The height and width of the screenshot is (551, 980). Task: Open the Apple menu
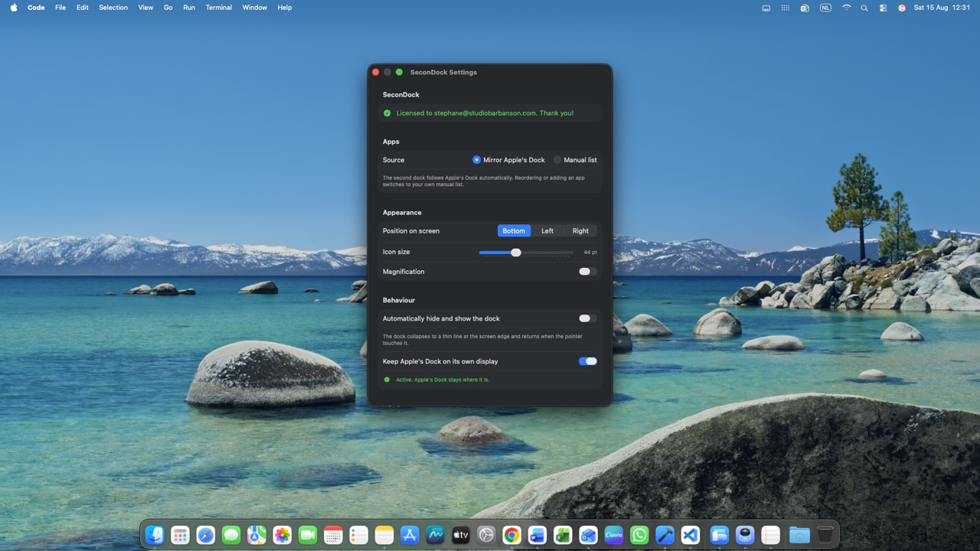14,8
